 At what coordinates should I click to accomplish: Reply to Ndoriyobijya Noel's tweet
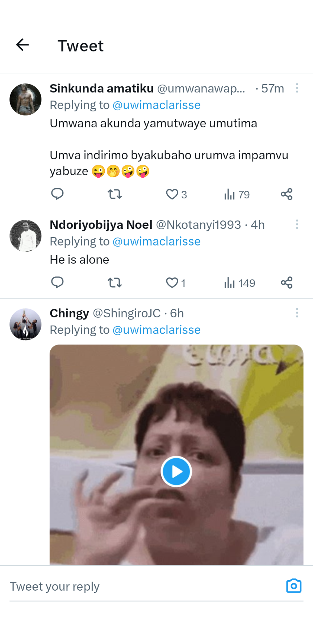pos(57,282)
